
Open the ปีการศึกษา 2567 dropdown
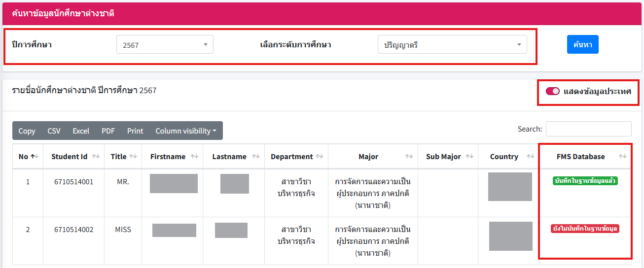(x=165, y=45)
